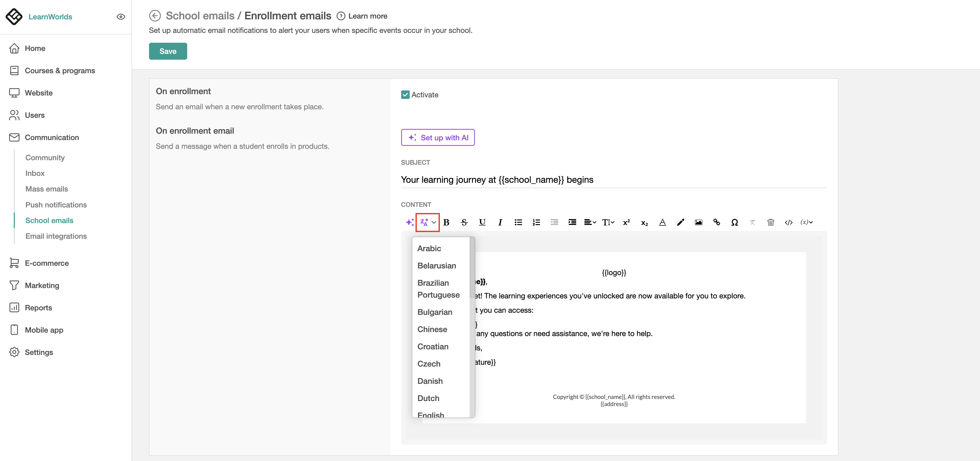Insert an image using the toolbar icon
The height and width of the screenshot is (461, 980).
698,222
